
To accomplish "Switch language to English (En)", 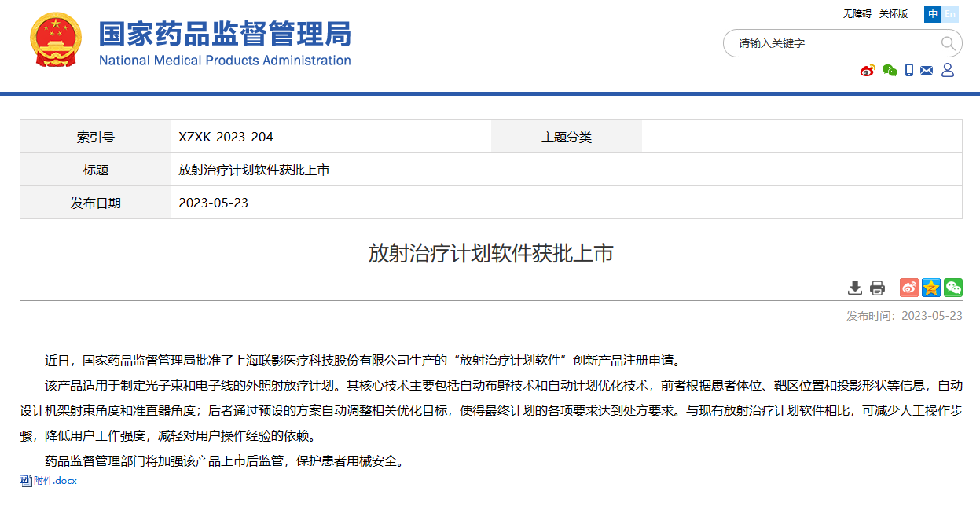I will point(950,14).
